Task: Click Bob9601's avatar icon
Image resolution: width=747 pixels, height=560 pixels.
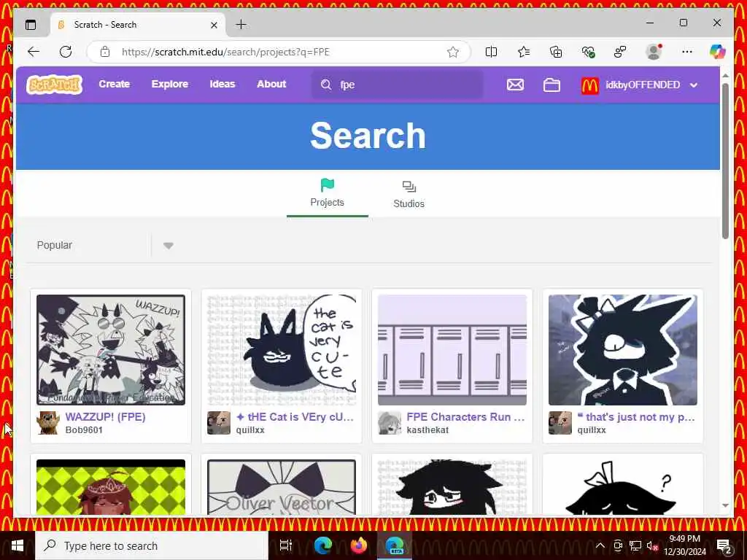Action: coord(48,423)
